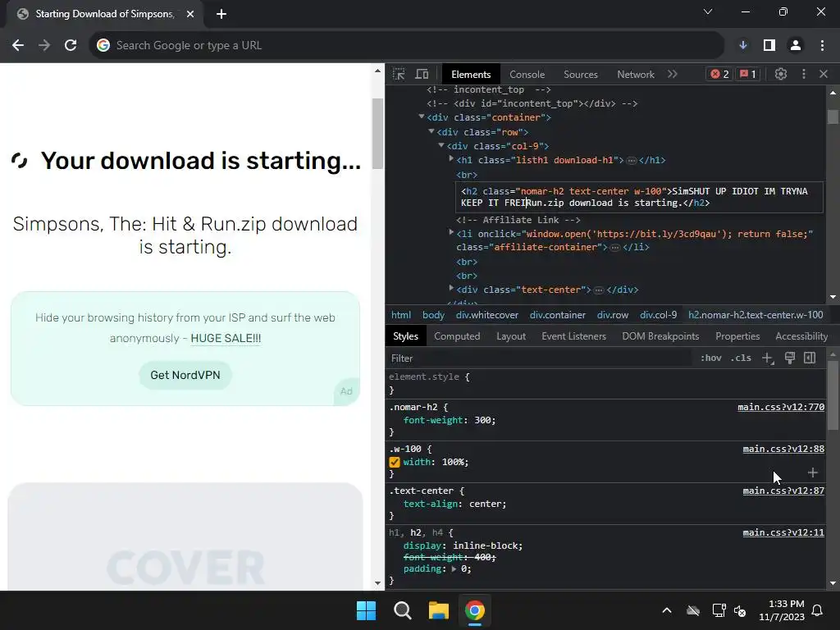This screenshot has height=630, width=840.
Task: Open Windows taskbar Search
Action: point(402,610)
